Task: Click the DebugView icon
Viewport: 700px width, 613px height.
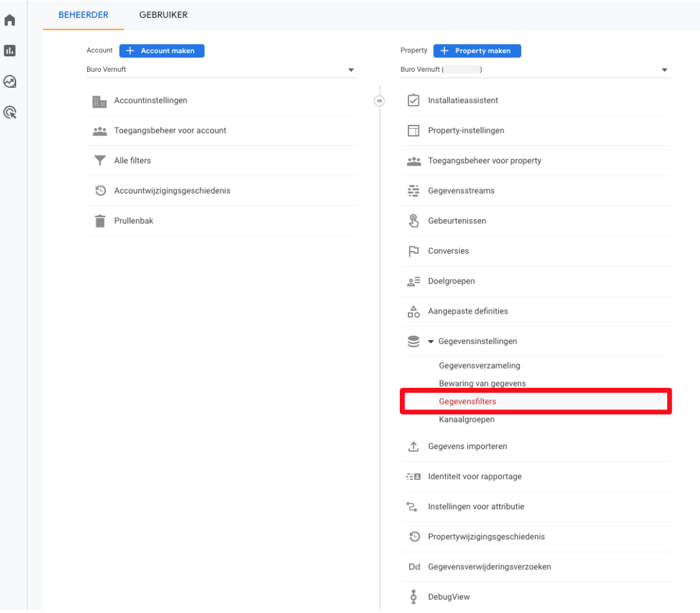Action: point(413,597)
